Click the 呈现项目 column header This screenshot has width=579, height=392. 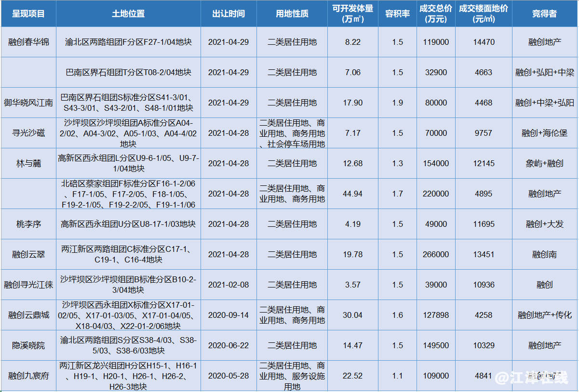coord(28,13)
